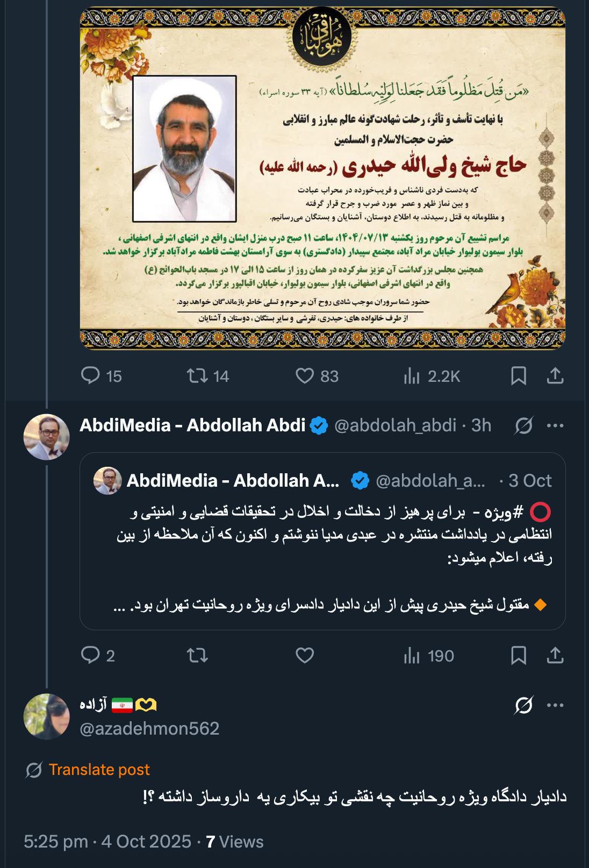Bookmark the funeral notice post
The height and width of the screenshot is (868, 589).
519,375
